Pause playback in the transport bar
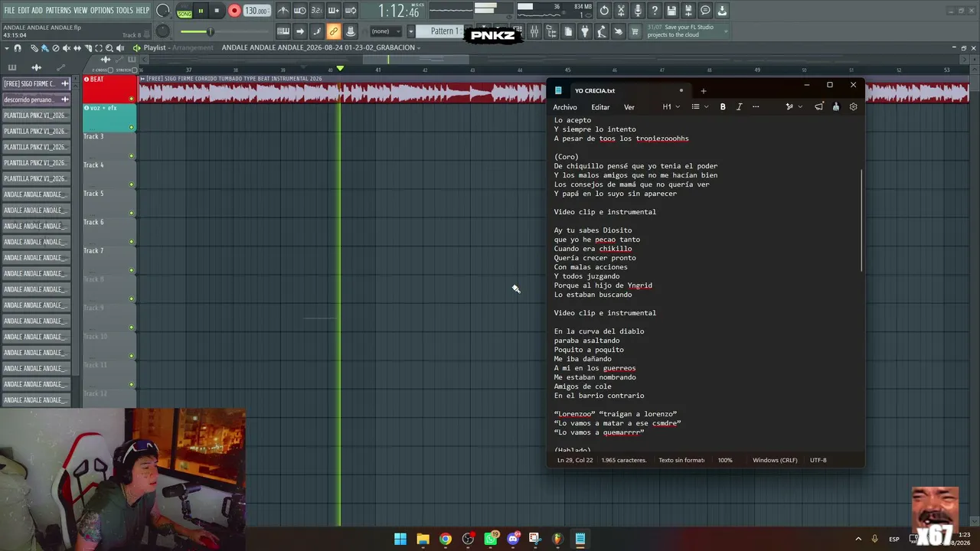This screenshot has height=551, width=980. click(201, 11)
